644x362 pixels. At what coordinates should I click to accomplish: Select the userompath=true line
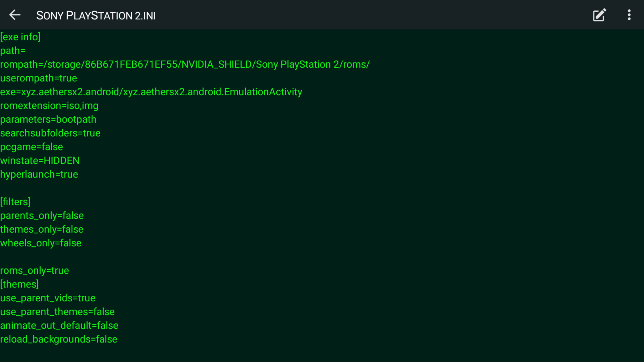point(39,78)
